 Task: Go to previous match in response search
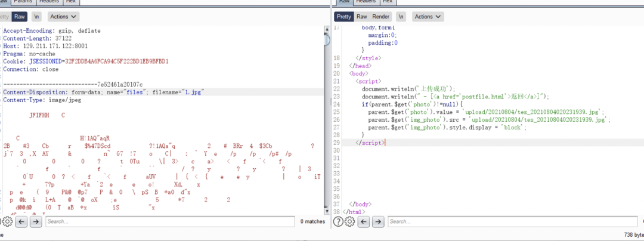[x=363, y=222]
